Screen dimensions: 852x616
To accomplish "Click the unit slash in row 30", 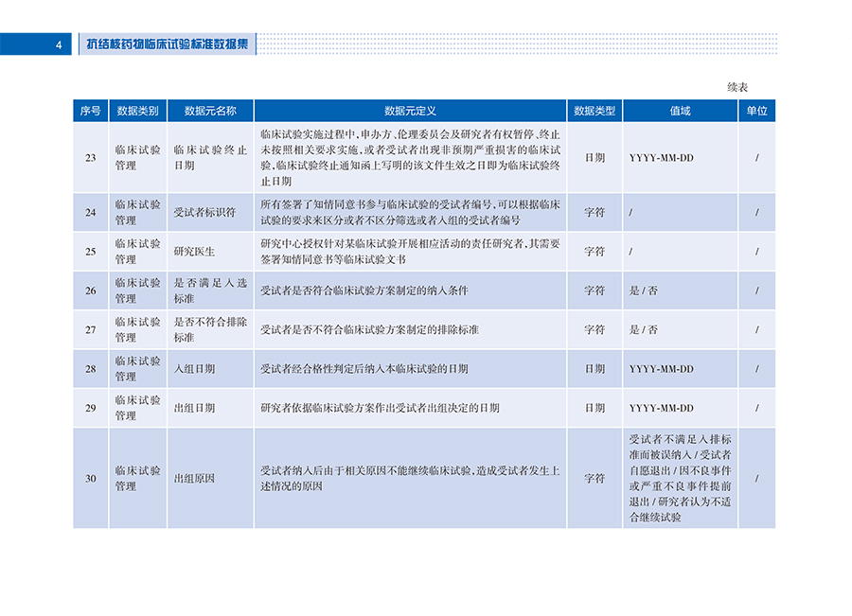I will point(757,479).
